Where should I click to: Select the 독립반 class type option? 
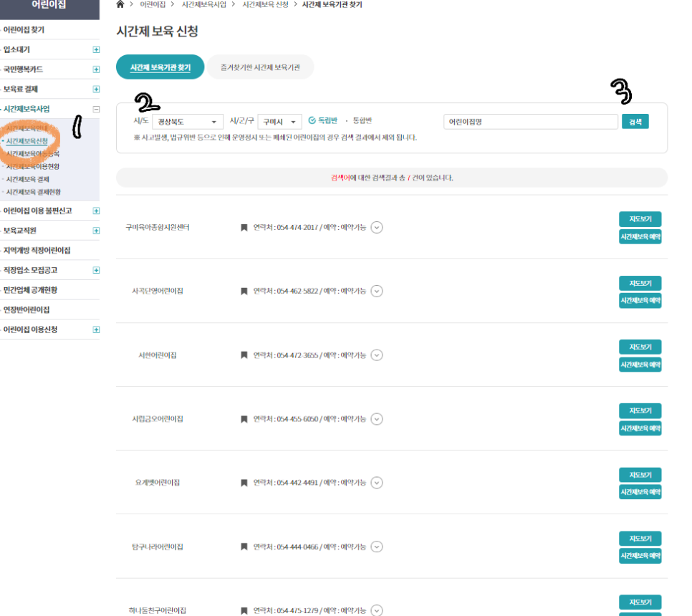(x=322, y=120)
